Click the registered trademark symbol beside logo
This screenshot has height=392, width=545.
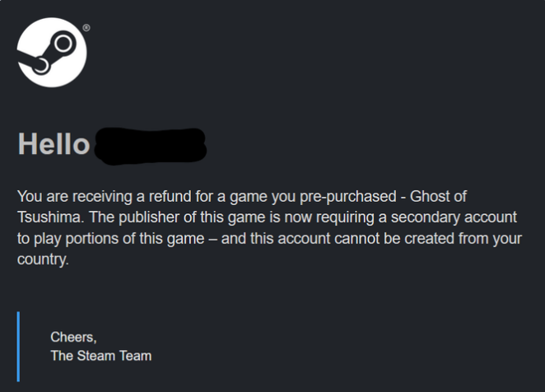click(86, 28)
